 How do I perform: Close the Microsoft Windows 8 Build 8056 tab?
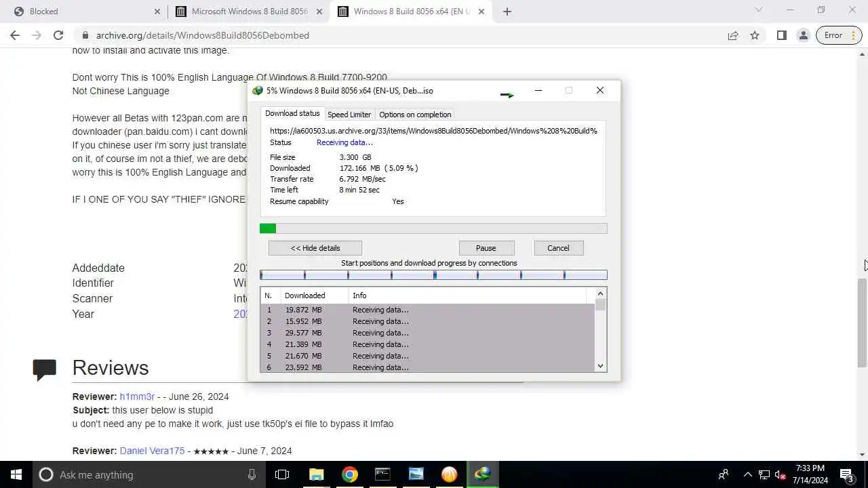point(319,12)
